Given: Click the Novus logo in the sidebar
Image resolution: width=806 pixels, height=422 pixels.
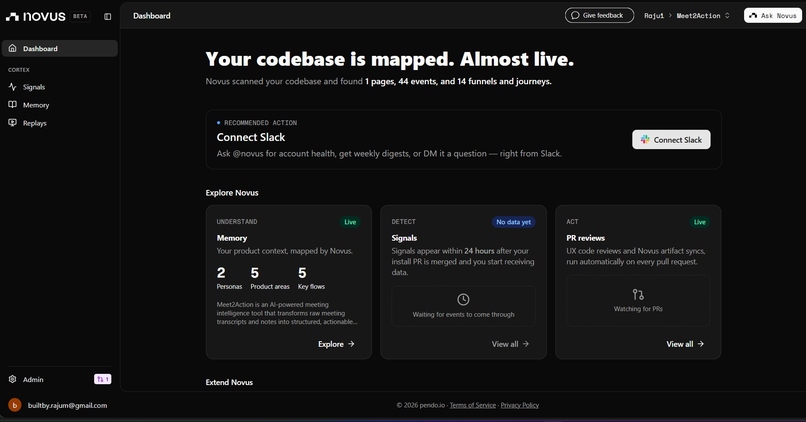Looking at the screenshot, I should coord(35,16).
